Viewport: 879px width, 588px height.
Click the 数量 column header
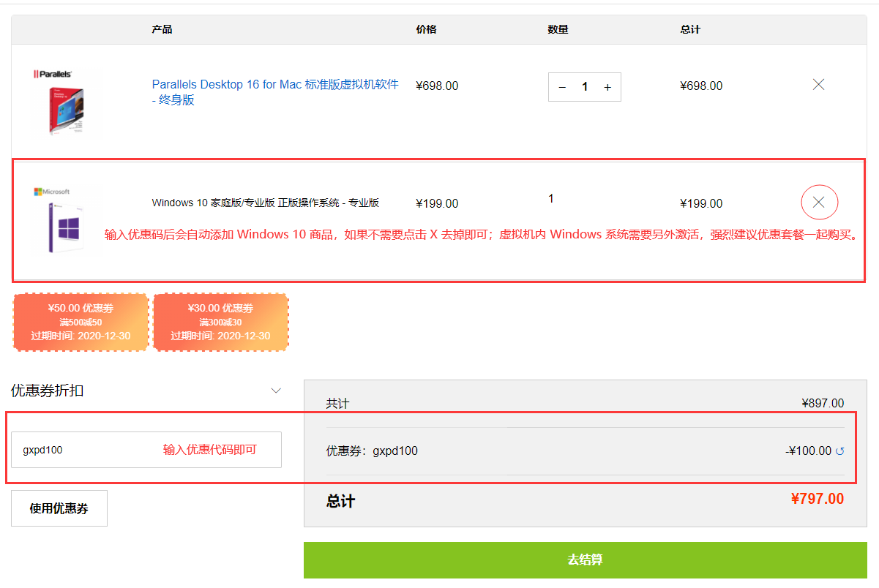pos(558,30)
